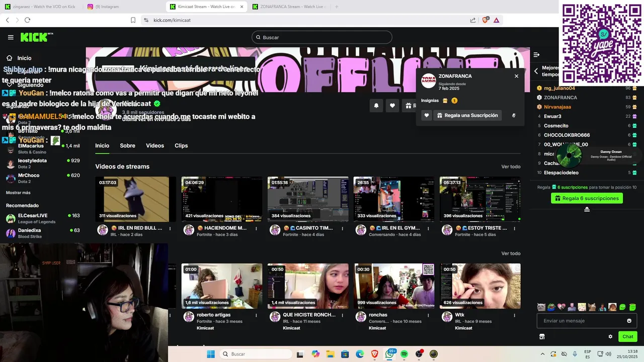Viewport: 644px width, 362px height.
Task: Open the Windows Start menu
Action: click(x=211, y=354)
